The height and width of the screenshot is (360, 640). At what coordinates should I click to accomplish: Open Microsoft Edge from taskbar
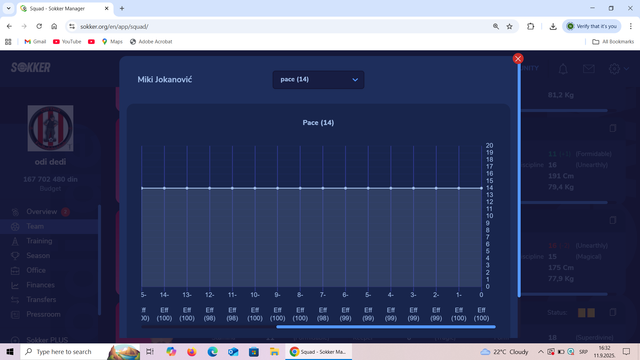[x=212, y=351]
